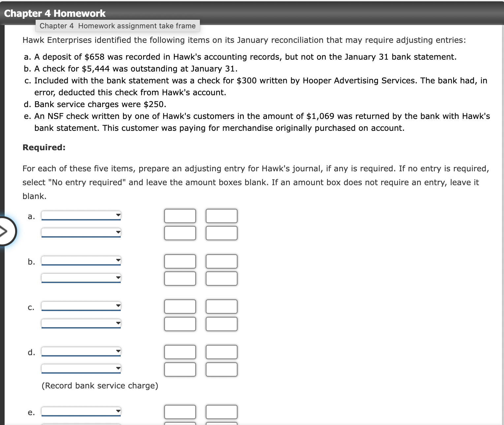Click the debit amount box for item d
This screenshot has height=425, width=504.
tap(180, 352)
